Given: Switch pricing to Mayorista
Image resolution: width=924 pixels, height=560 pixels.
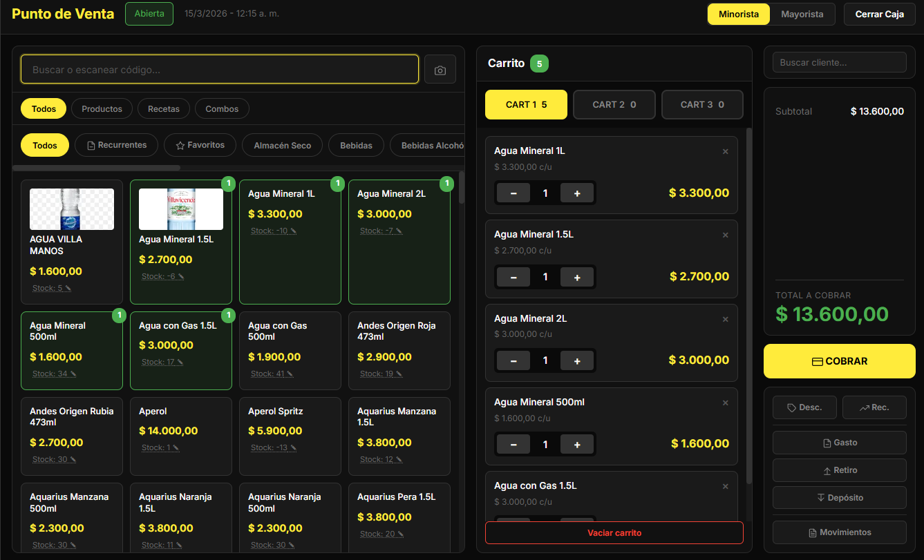Looking at the screenshot, I should [x=802, y=15].
